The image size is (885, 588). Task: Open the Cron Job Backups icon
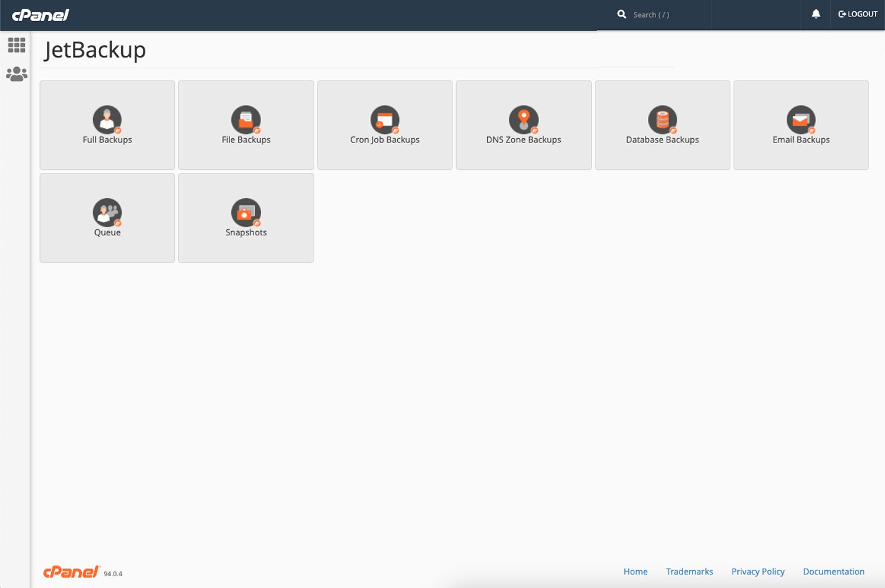[x=385, y=119]
